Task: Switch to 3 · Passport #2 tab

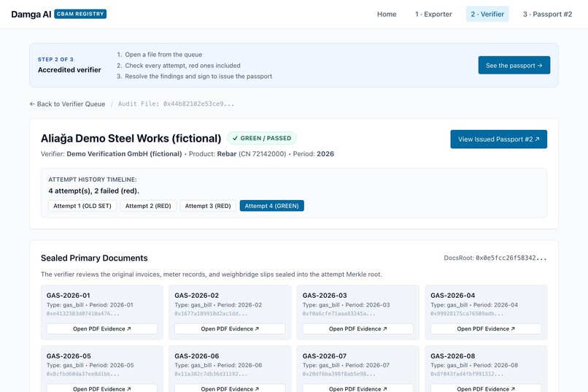Action: [547, 15]
